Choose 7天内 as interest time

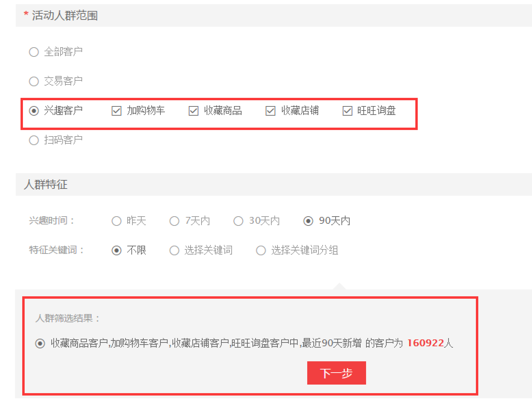[174, 221]
